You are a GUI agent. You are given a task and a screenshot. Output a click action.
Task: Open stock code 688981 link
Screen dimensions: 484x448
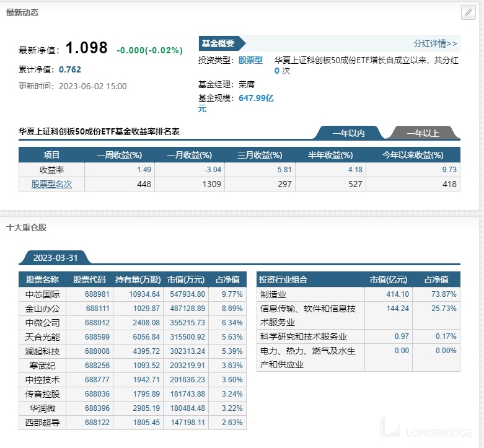coord(97,294)
